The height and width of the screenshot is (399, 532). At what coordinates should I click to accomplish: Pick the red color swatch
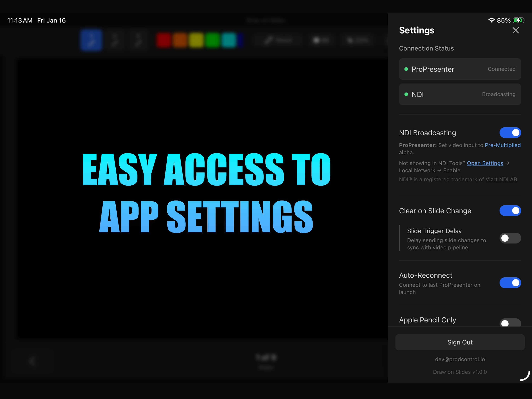pos(164,40)
